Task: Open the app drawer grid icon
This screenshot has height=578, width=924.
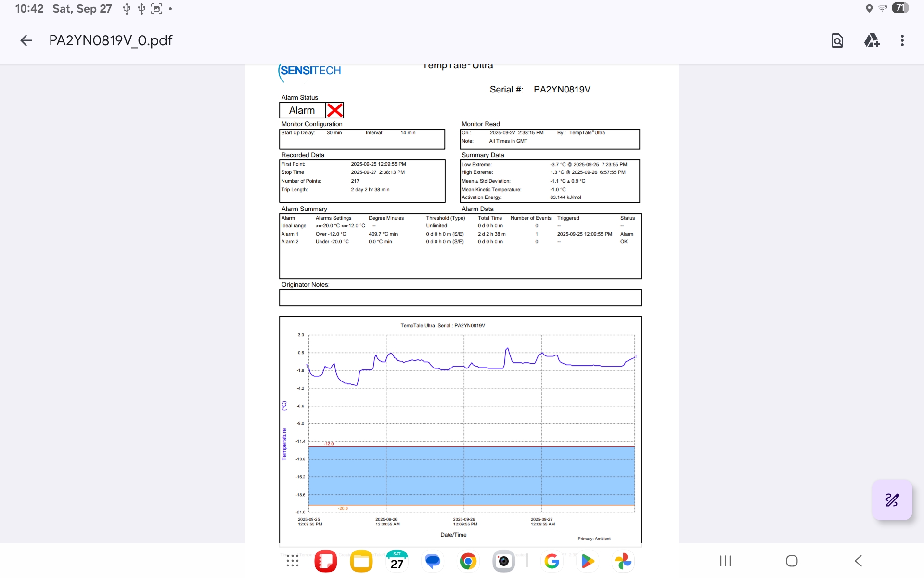Action: coord(292,561)
